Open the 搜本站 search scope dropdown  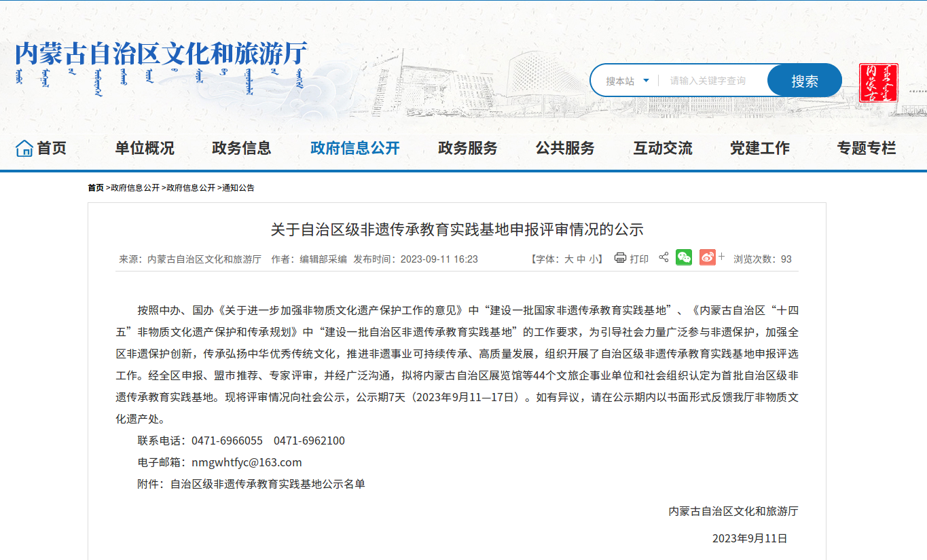627,81
